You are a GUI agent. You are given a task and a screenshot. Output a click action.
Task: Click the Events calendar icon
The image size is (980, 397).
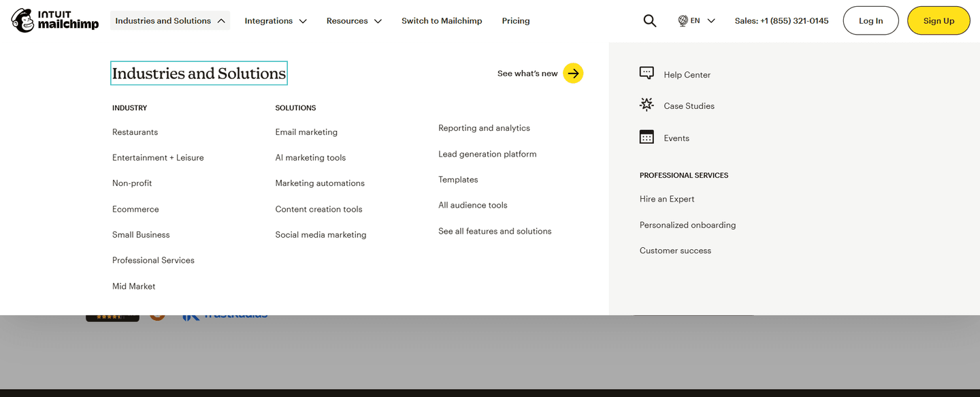point(647,137)
